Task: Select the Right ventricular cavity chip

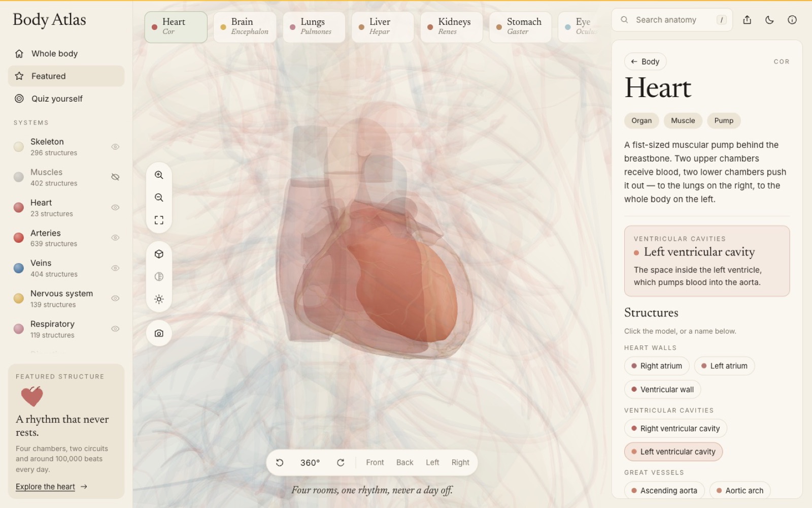Action: [675, 429]
